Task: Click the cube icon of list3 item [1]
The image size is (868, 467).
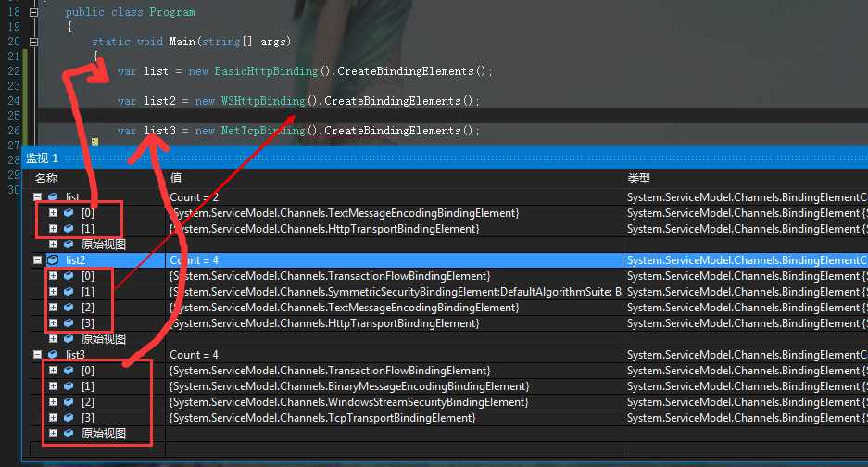Action: coord(69,386)
